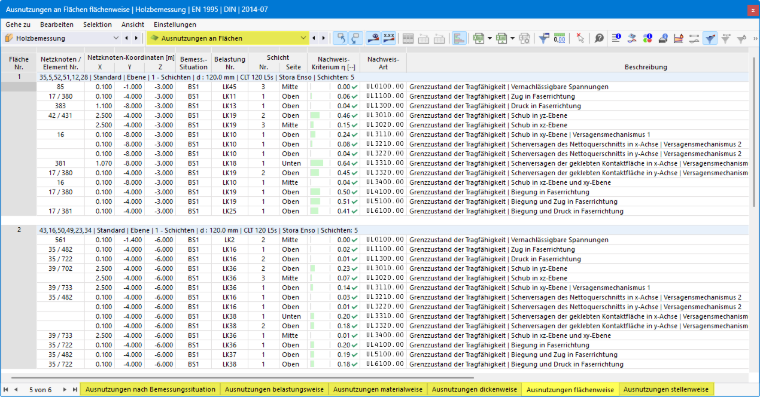This screenshot has height=397, width=760.
Task: Open the Einstellungen menu
Action: coord(175,24)
